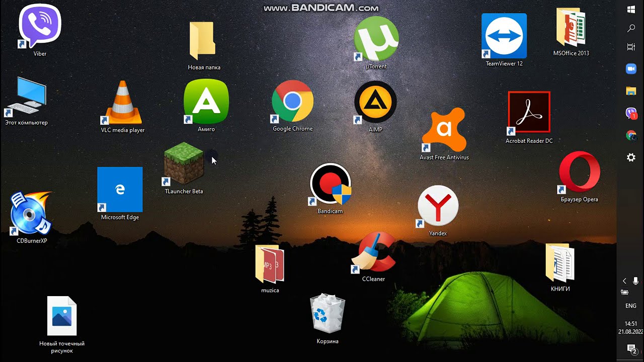Launch CDBurnerXP
Screen dimensions: 644x362
pyautogui.click(x=31, y=213)
